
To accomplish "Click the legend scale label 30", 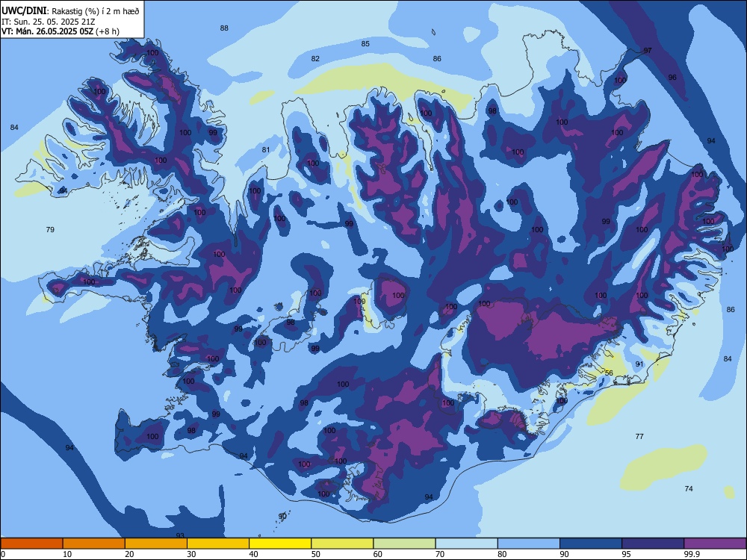I will 191,554.
